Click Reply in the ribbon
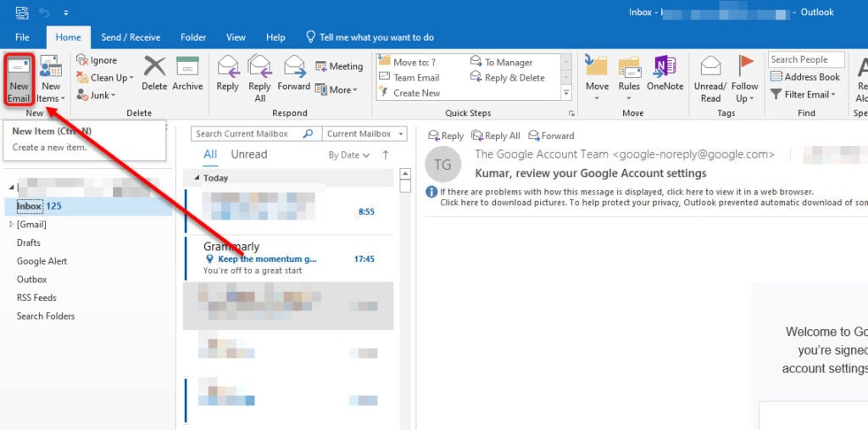This screenshot has width=868, height=430. tap(227, 73)
